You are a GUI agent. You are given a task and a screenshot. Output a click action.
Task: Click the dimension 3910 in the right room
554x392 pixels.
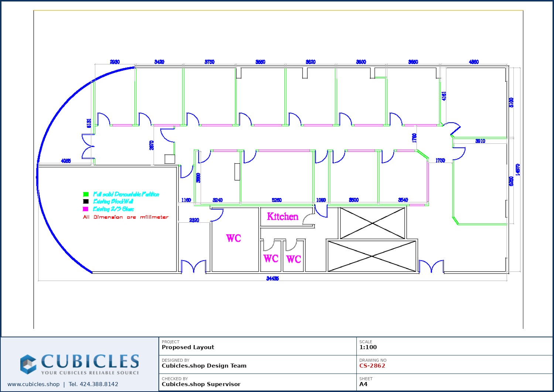click(x=480, y=141)
